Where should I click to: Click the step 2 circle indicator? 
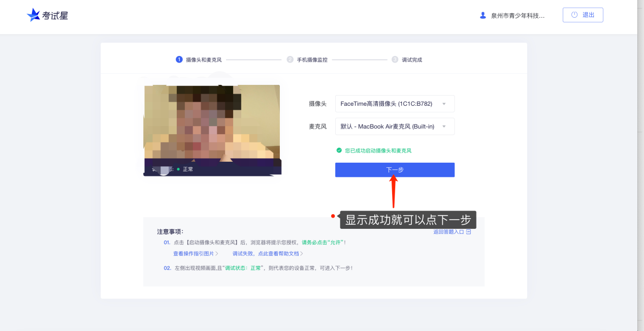click(290, 59)
